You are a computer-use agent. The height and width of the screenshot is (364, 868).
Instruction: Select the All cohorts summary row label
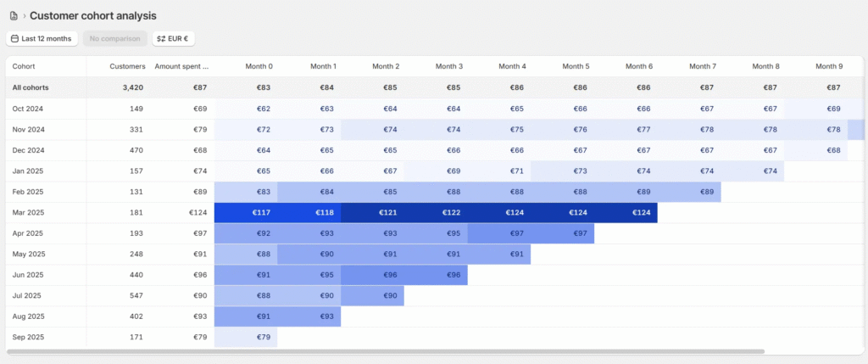[x=30, y=87]
